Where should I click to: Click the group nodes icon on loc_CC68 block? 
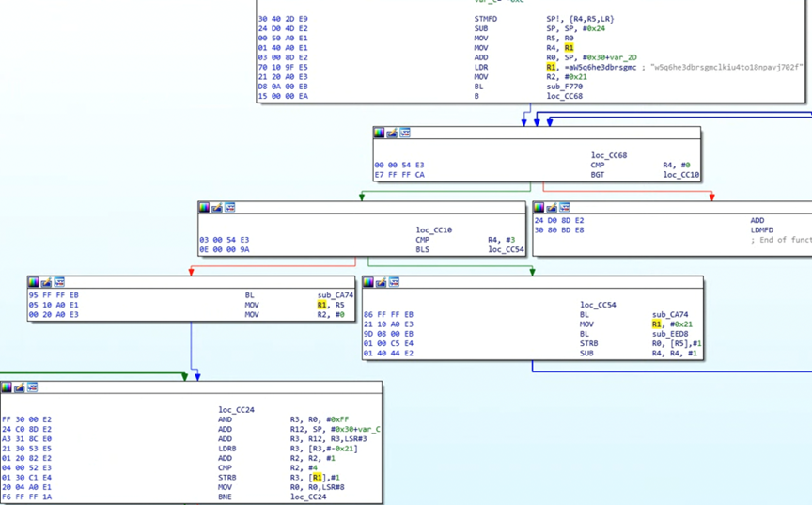tap(404, 134)
